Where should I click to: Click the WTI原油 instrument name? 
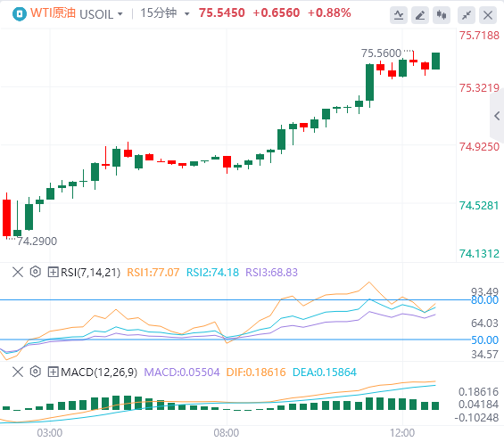(x=53, y=13)
